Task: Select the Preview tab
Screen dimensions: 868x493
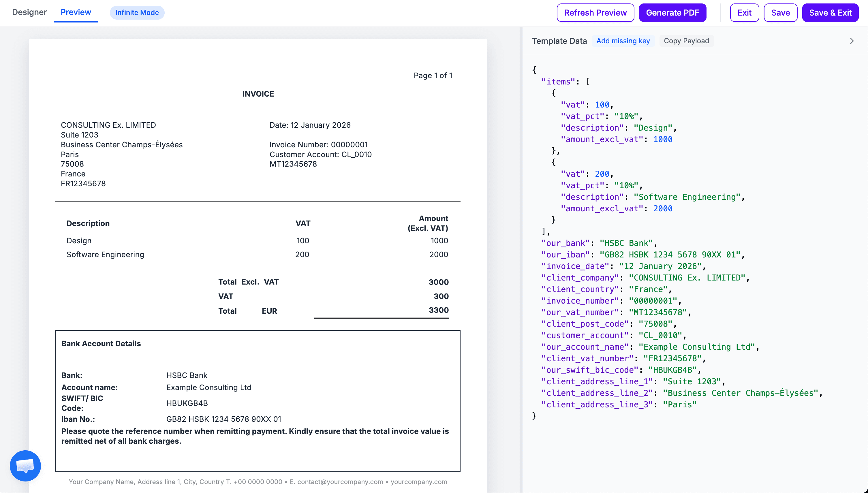Action: (x=75, y=12)
